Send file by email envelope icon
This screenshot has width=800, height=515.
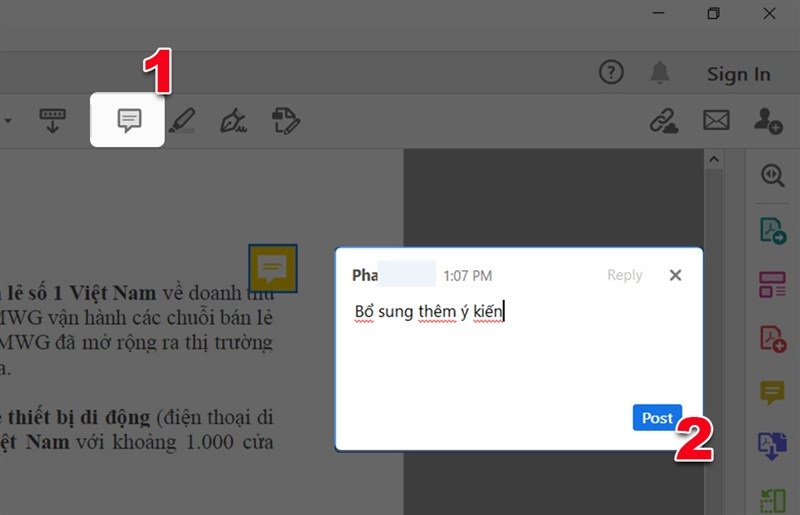(716, 120)
